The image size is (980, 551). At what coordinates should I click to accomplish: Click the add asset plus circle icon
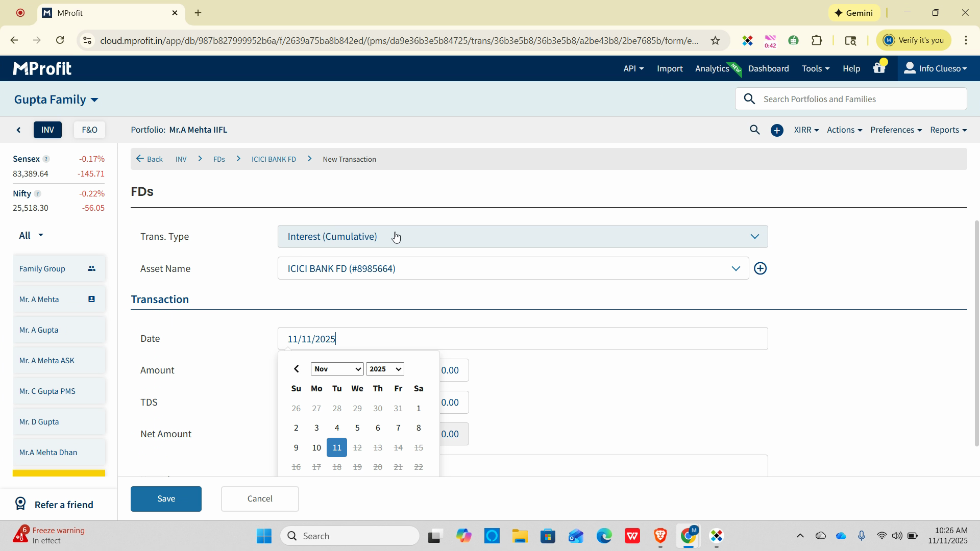760,269
